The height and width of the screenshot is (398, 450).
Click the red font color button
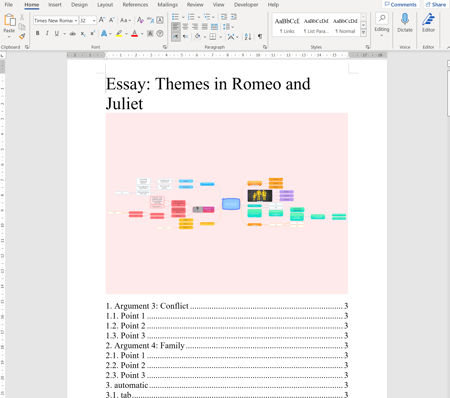[135, 34]
